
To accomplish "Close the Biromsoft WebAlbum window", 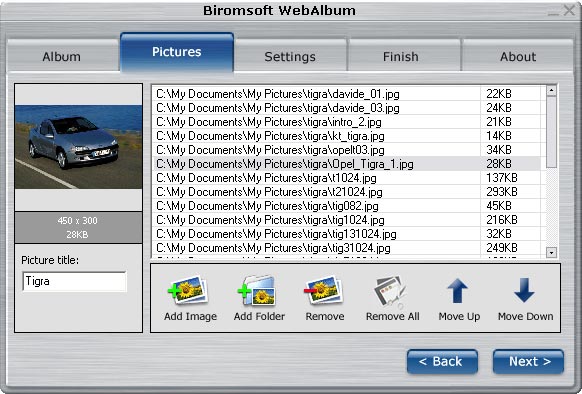I will [569, 10].
